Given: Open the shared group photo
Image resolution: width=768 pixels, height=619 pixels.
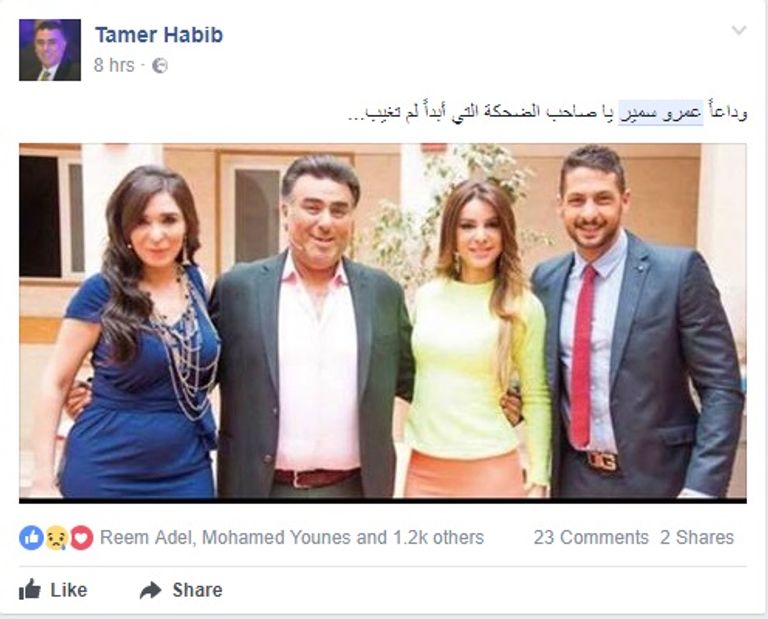Looking at the screenshot, I should tap(383, 322).
